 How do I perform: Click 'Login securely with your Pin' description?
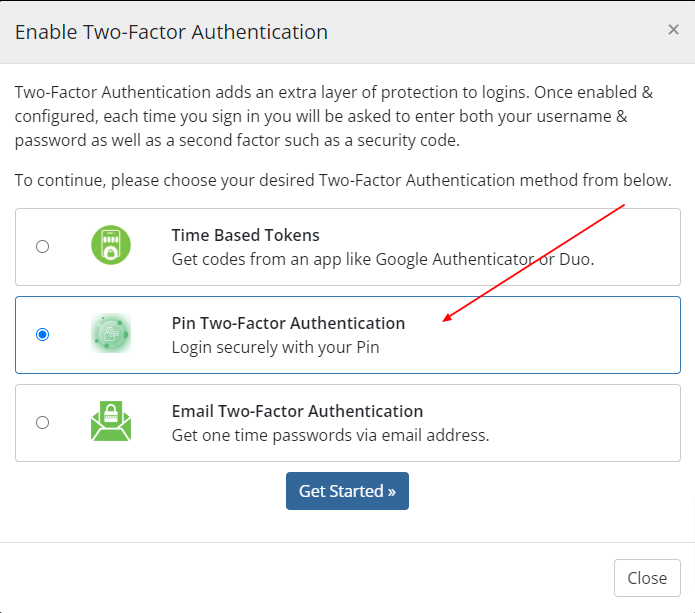point(275,347)
